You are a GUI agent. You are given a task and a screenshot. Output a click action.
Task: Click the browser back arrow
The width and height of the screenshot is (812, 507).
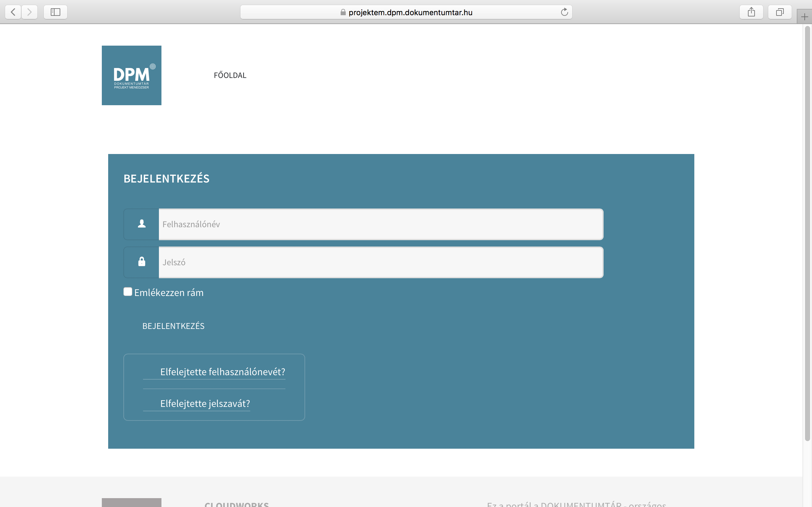point(13,12)
